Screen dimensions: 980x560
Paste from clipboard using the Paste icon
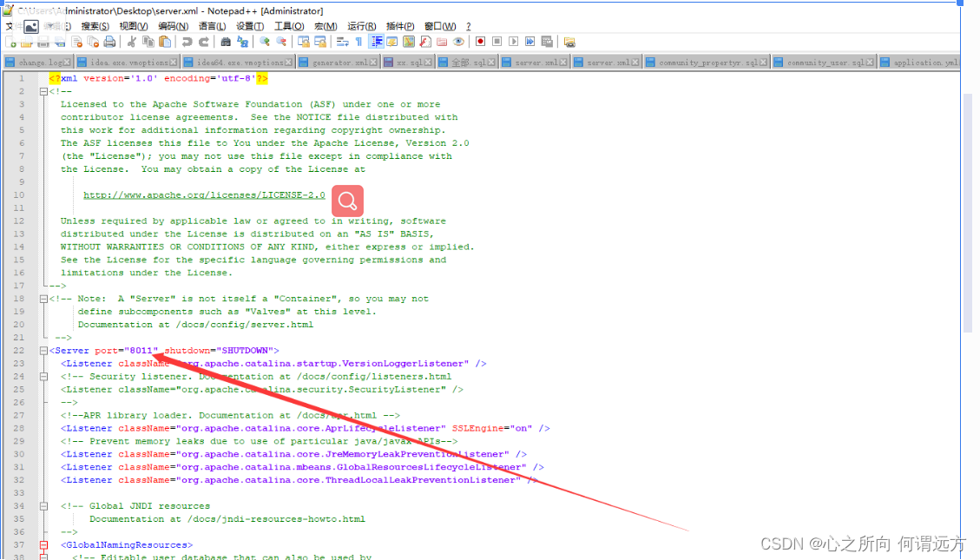click(165, 42)
